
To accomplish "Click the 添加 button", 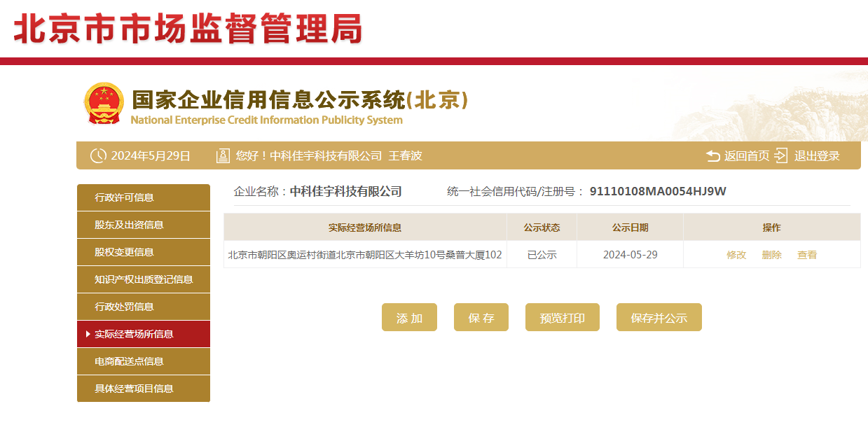I will click(x=409, y=317).
